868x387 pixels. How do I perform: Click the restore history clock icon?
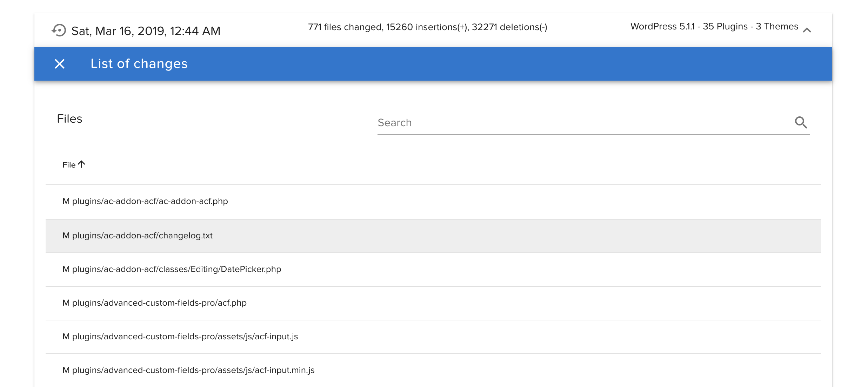[x=59, y=30]
